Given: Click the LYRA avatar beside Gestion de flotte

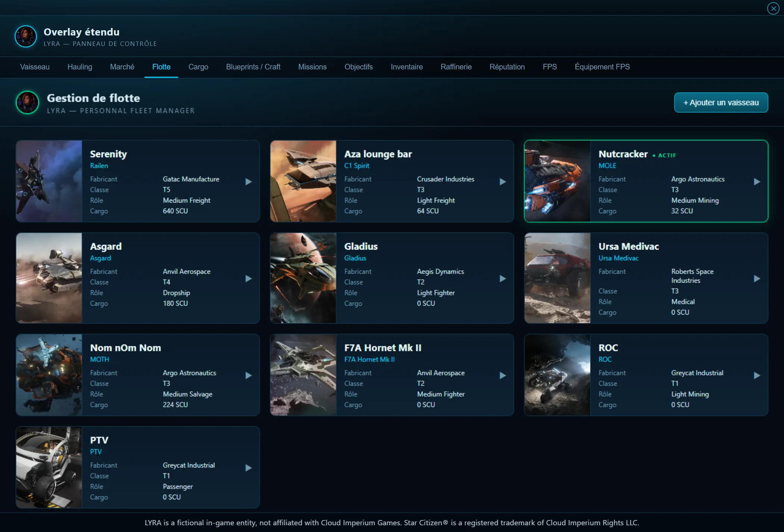Looking at the screenshot, I should click(x=27, y=102).
